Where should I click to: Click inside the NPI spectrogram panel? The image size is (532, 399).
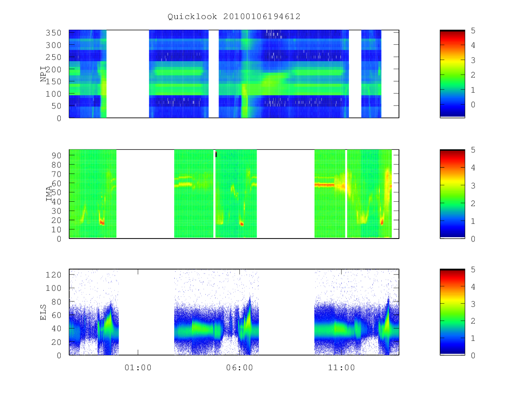[x=234, y=74]
